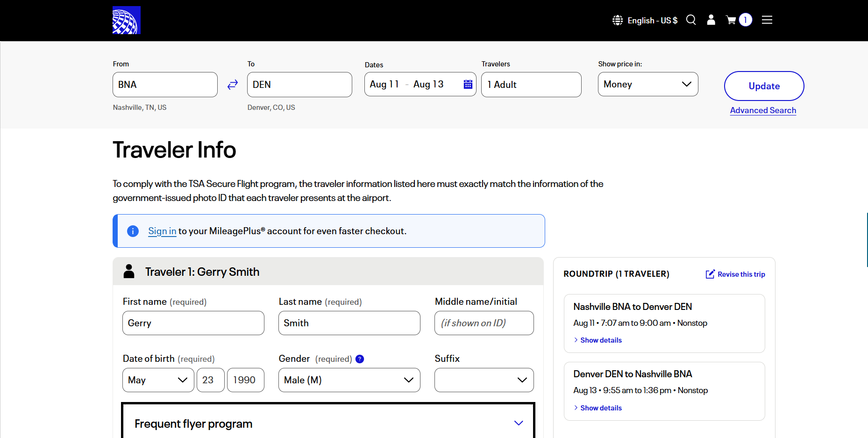Click the To field with DEN

(299, 85)
